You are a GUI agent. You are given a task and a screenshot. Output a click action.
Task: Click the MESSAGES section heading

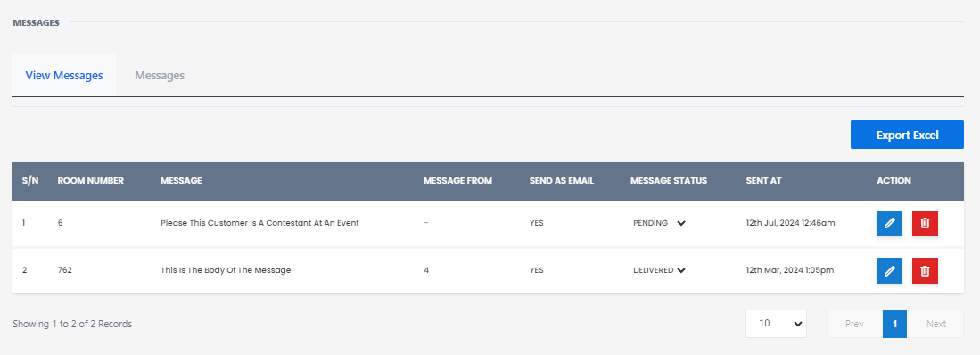pyautogui.click(x=37, y=23)
